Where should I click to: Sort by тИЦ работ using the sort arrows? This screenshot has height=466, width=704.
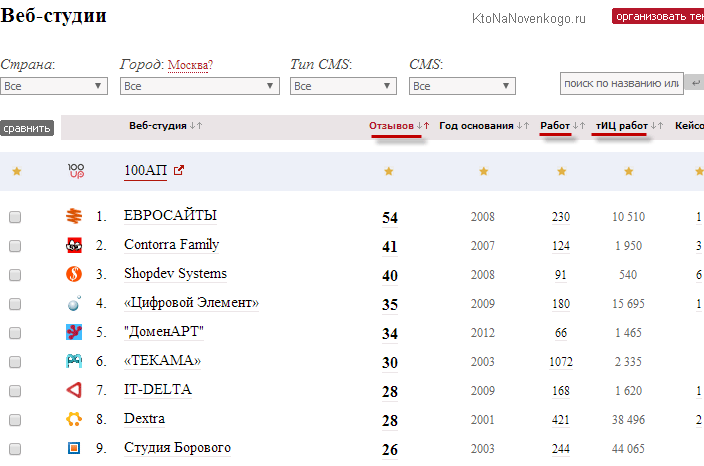coord(657,126)
